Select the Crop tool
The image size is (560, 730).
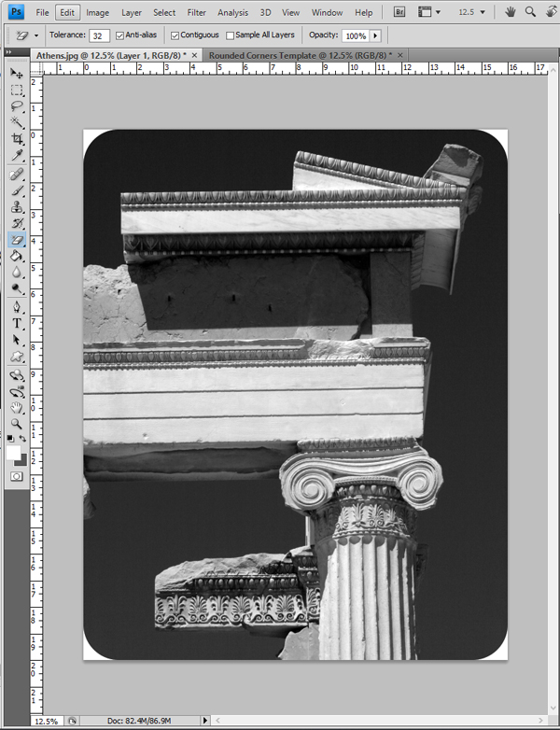17,139
